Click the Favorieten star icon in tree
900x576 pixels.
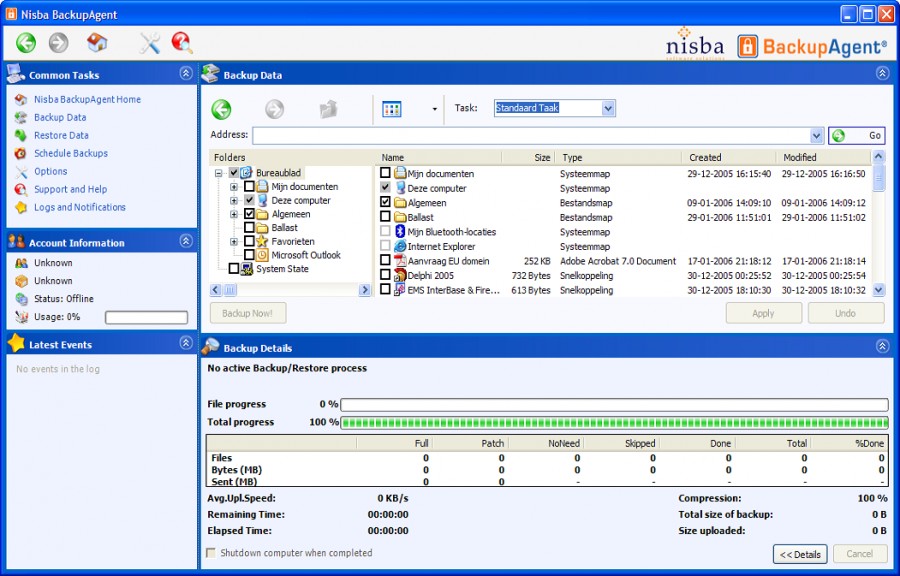pos(262,242)
